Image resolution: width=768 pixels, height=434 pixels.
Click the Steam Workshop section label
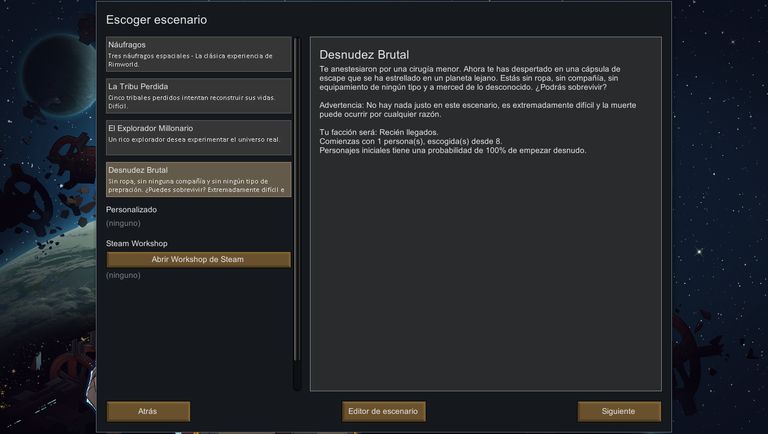pyautogui.click(x=137, y=243)
